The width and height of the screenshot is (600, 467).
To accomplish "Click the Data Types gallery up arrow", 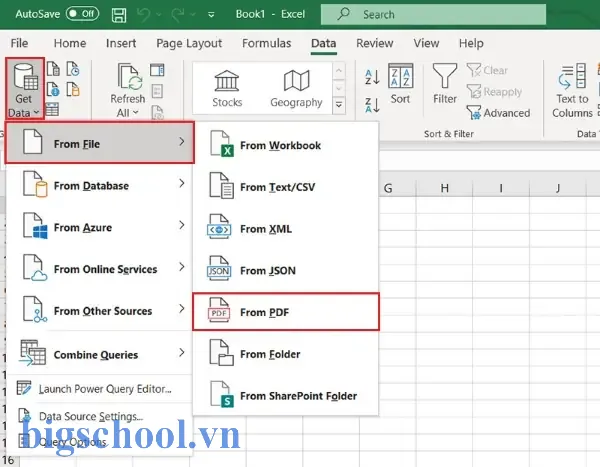I will pyautogui.click(x=339, y=70).
